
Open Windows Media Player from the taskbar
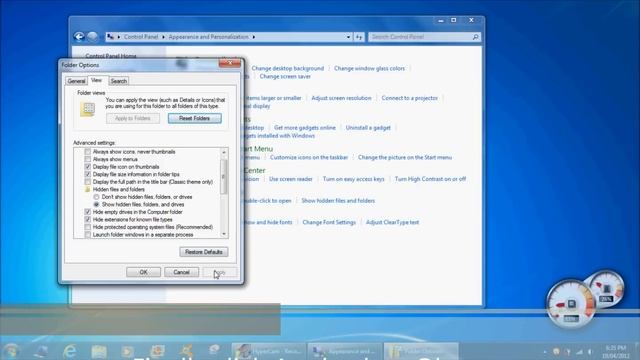coord(128,351)
